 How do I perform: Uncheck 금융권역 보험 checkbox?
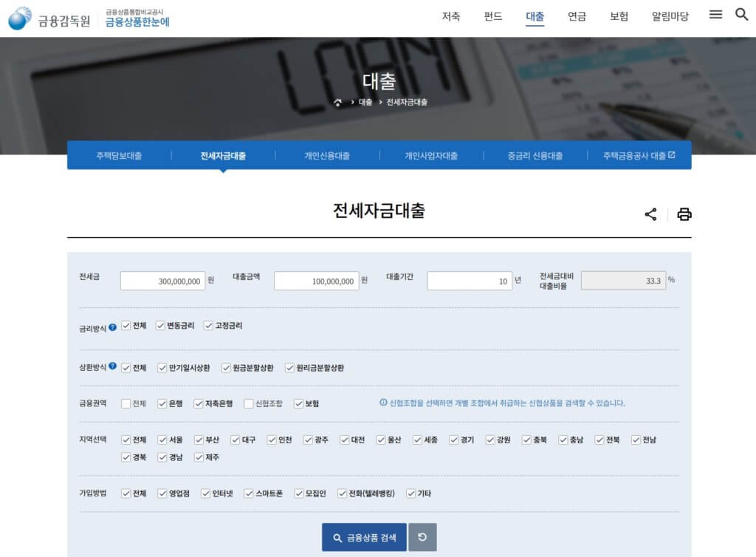tap(298, 403)
